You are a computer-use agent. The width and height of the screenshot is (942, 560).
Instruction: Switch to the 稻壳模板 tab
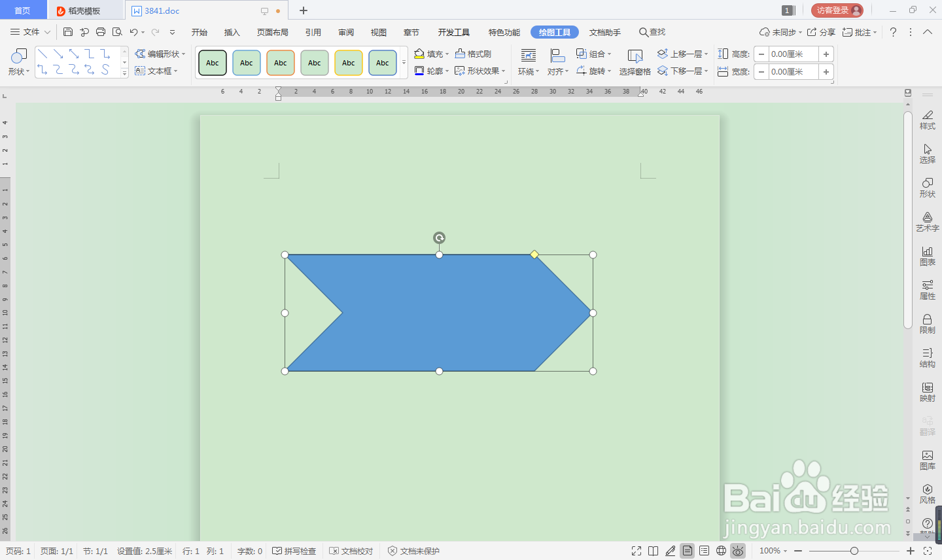pos(84,10)
